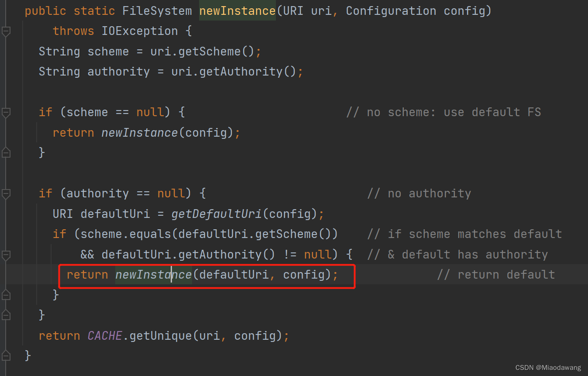Fold the 'if (scheme == null)' block
Viewport: 588px width, 376px height.
pyautogui.click(x=6, y=113)
